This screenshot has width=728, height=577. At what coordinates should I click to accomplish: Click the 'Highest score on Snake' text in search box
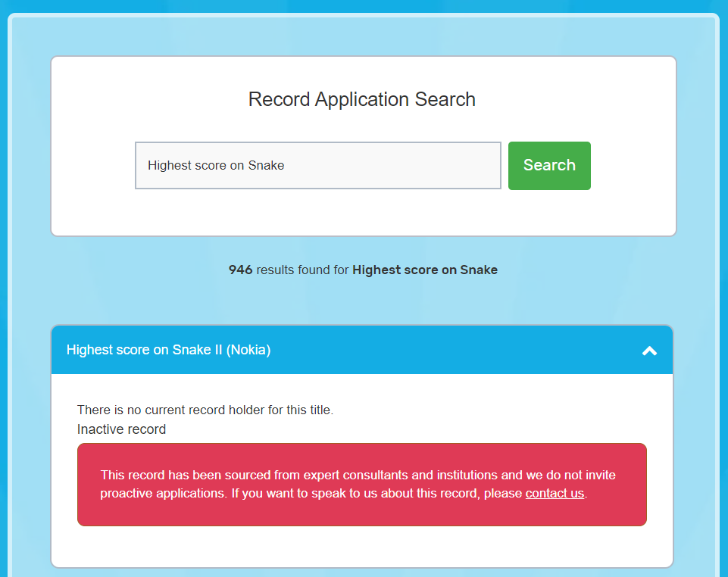[x=216, y=166]
